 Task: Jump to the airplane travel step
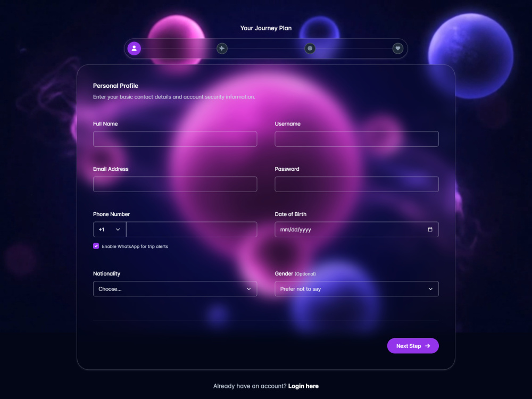point(222,48)
